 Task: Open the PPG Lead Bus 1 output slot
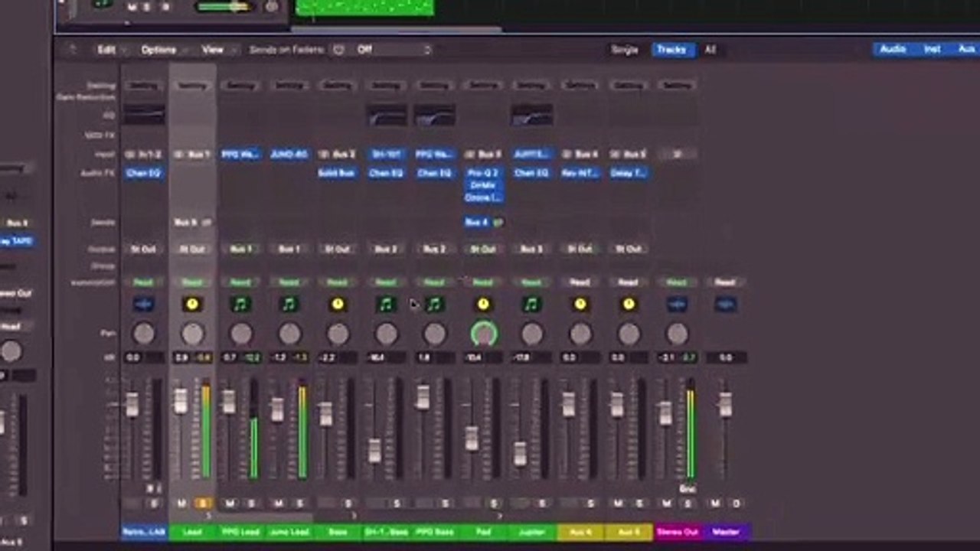click(240, 249)
